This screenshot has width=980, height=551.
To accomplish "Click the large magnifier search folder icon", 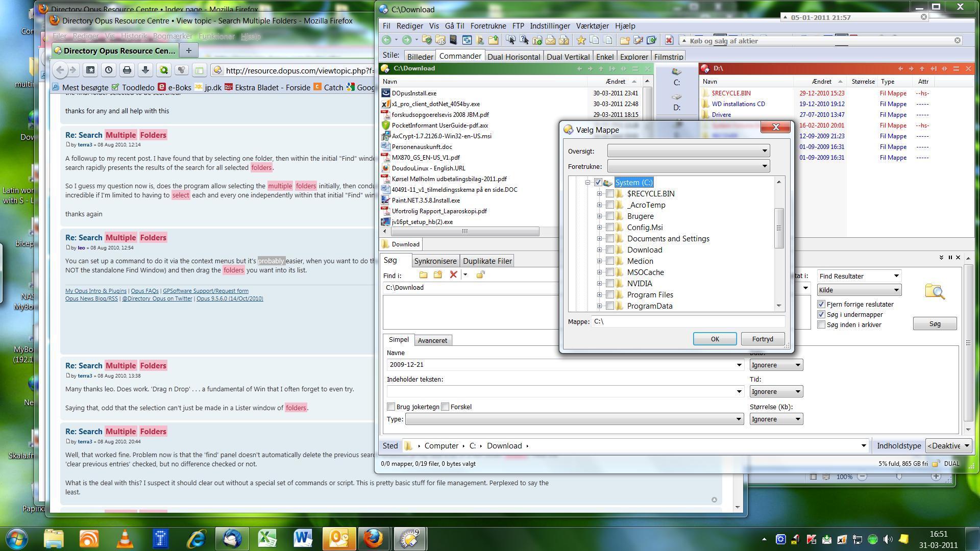I will pyautogui.click(x=935, y=292).
